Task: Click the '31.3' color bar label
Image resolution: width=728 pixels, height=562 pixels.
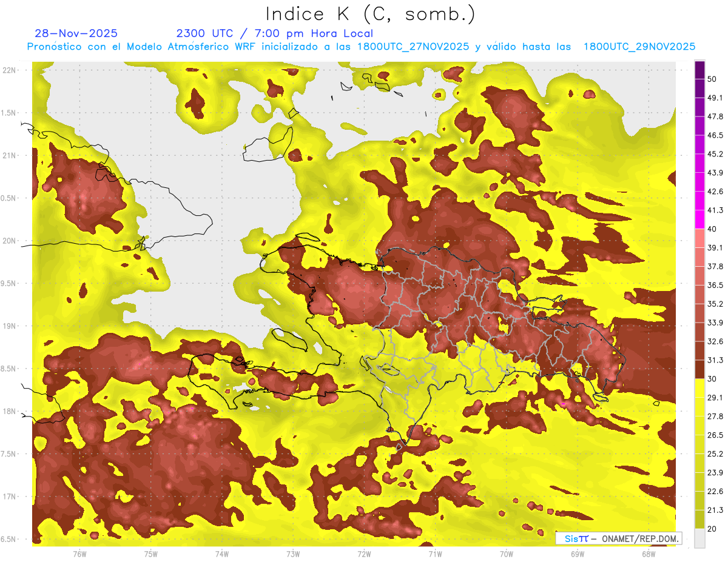Action: coord(715,360)
